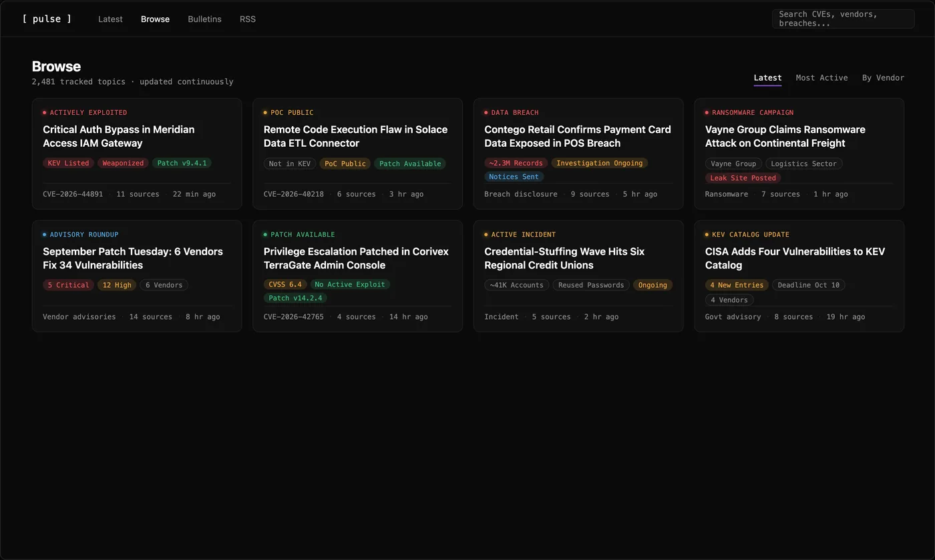Click the ACTIVELY EXPLOITED status label
The width and height of the screenshot is (935, 560).
(x=88, y=113)
